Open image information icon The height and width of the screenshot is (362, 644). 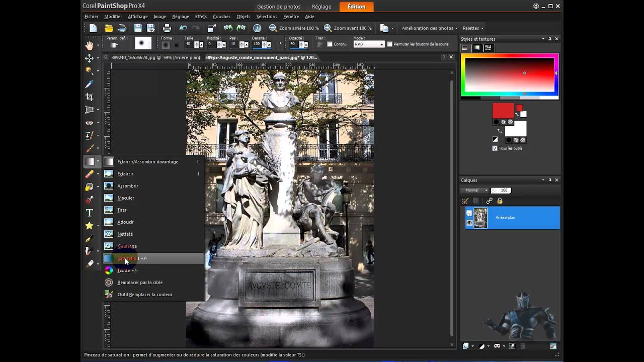click(257, 28)
